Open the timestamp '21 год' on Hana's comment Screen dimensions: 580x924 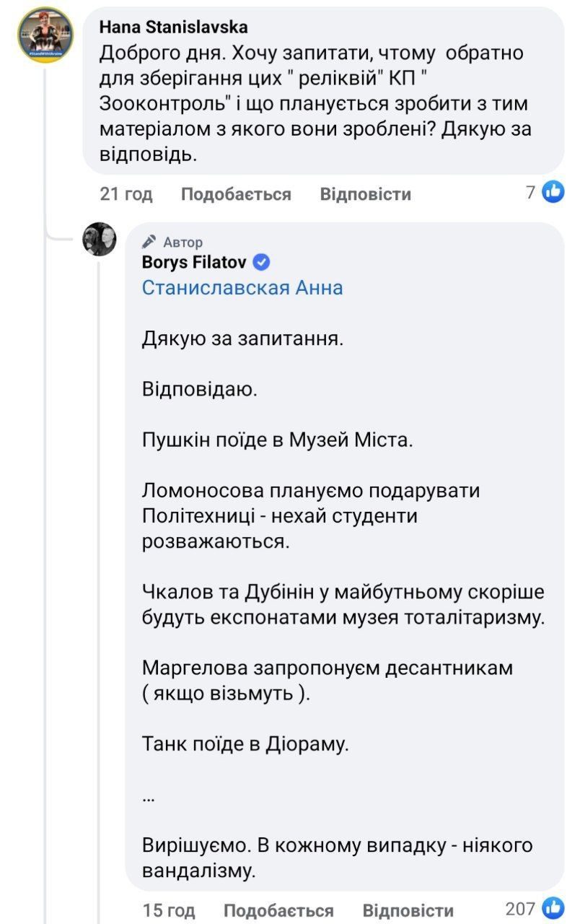(126, 194)
